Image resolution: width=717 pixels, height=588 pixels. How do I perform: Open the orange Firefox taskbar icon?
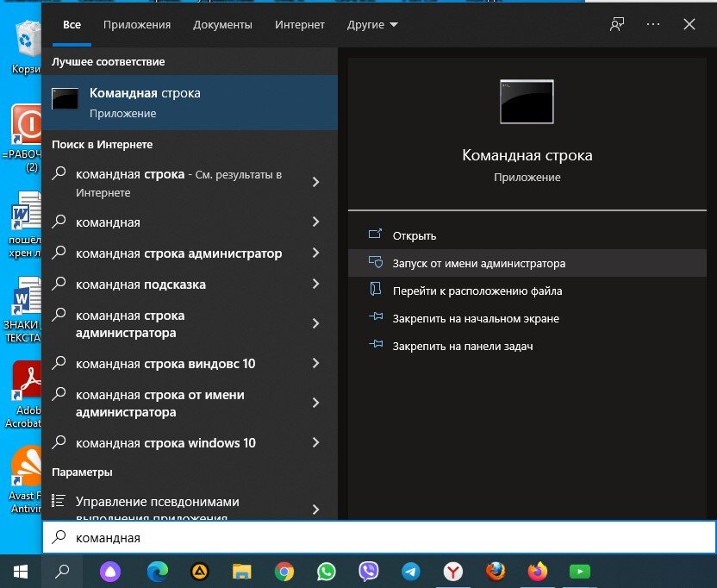tap(538, 571)
